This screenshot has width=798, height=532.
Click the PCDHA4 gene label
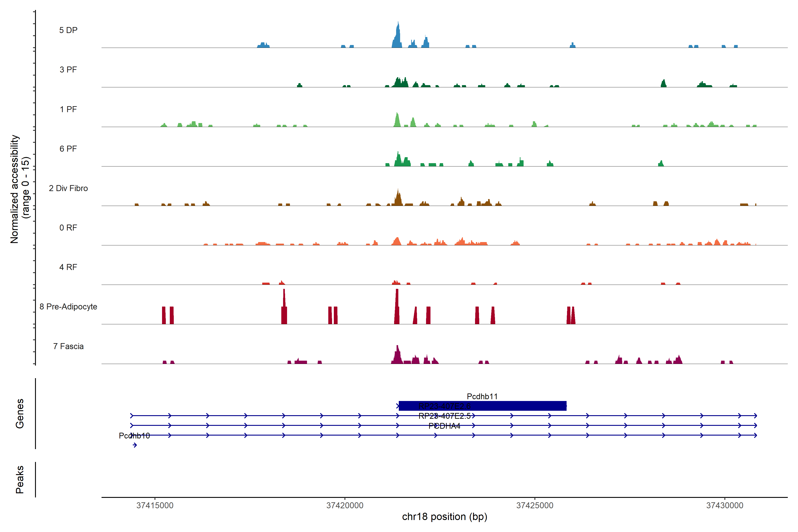[x=444, y=426]
